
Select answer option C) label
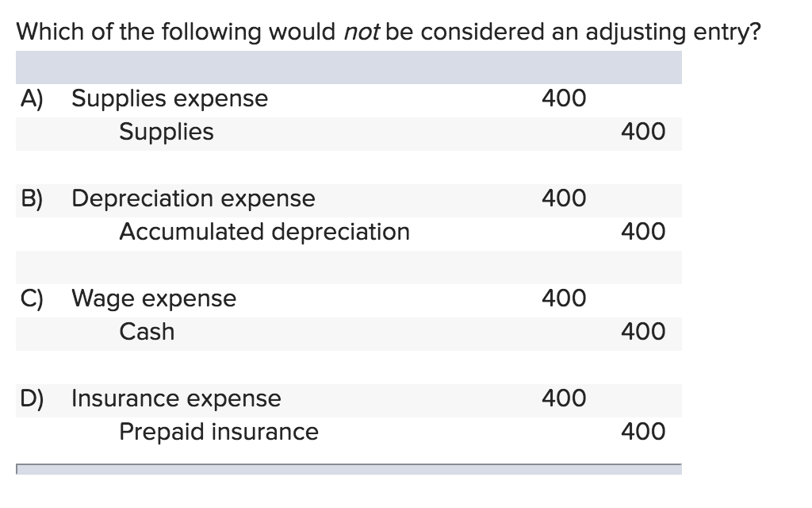(32, 298)
